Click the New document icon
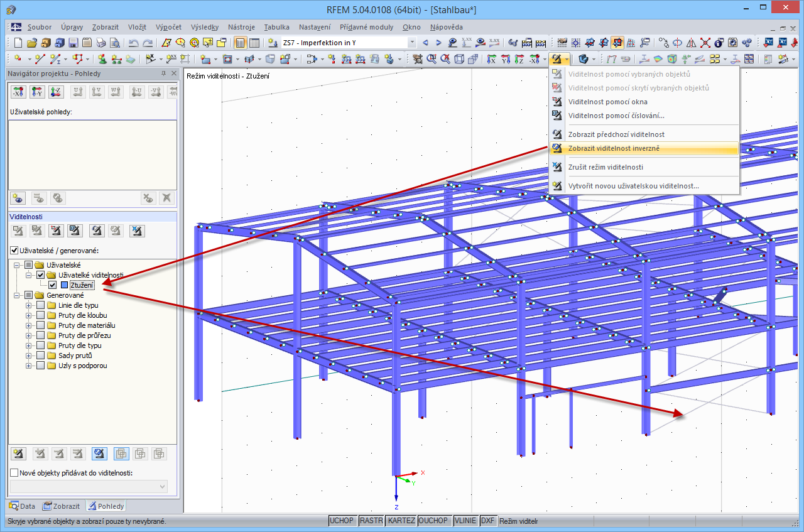 pos(18,43)
